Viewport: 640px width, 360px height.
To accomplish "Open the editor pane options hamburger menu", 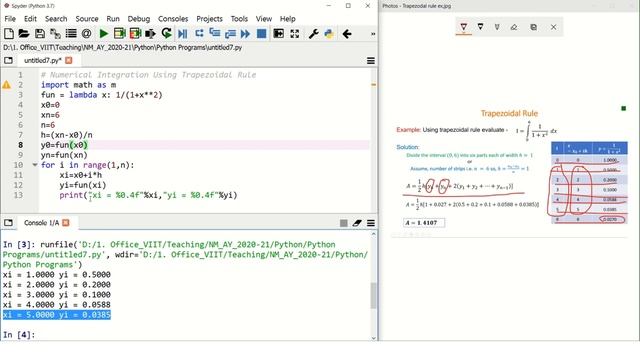I will [x=371, y=61].
